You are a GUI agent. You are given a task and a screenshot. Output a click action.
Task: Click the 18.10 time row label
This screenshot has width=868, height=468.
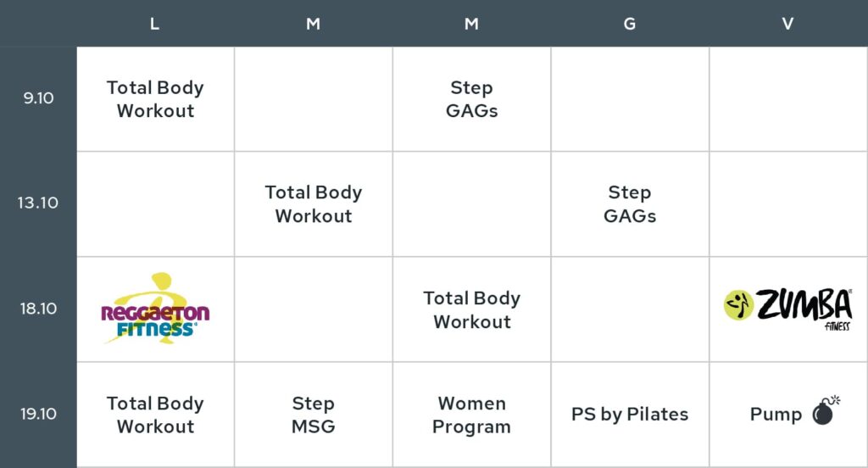pyautogui.click(x=38, y=309)
